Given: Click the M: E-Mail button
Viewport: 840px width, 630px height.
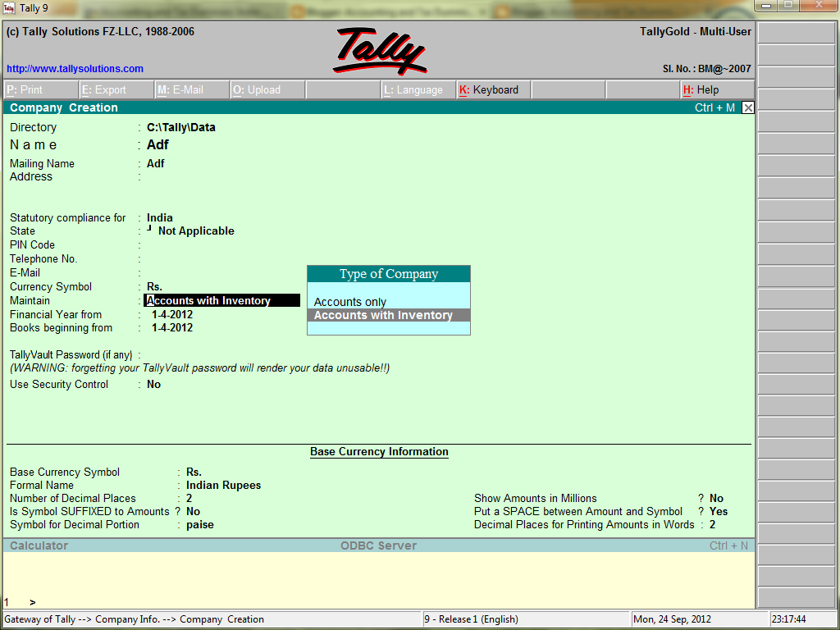Looking at the screenshot, I should (x=192, y=90).
